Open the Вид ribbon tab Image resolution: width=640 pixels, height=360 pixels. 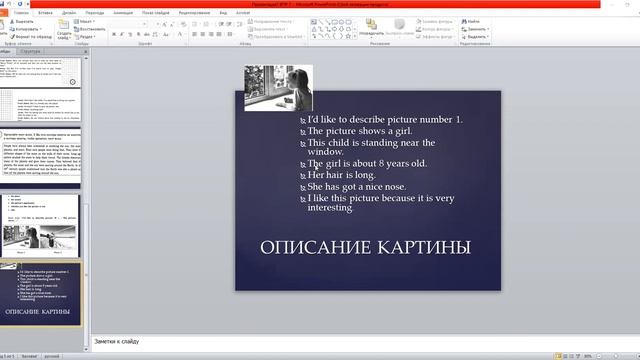(x=223, y=13)
